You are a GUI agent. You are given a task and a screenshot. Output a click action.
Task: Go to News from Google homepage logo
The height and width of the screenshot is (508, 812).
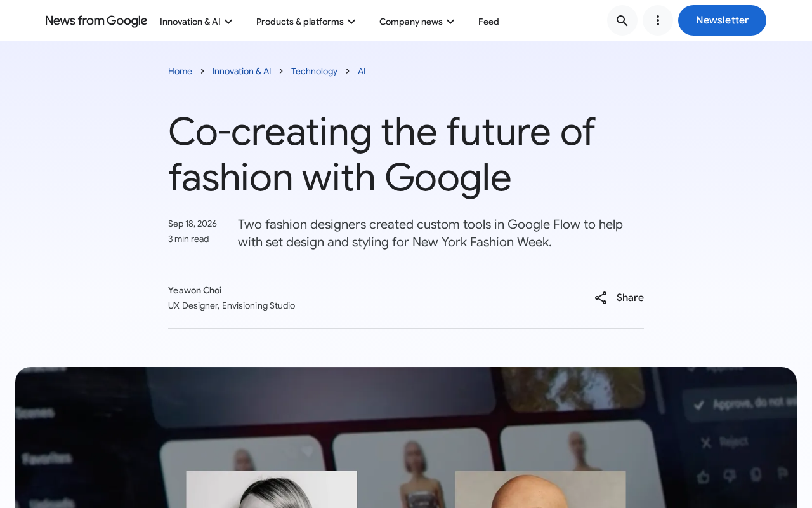pos(96,21)
